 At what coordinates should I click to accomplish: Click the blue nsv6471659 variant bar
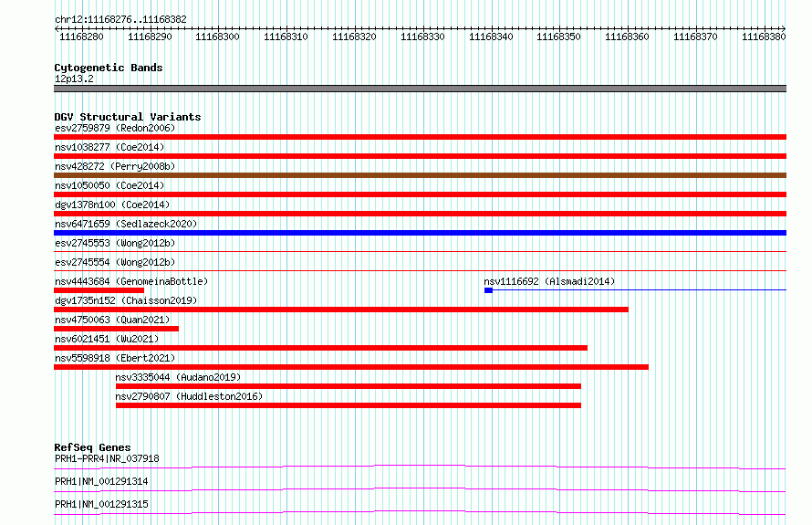pyautogui.click(x=420, y=233)
